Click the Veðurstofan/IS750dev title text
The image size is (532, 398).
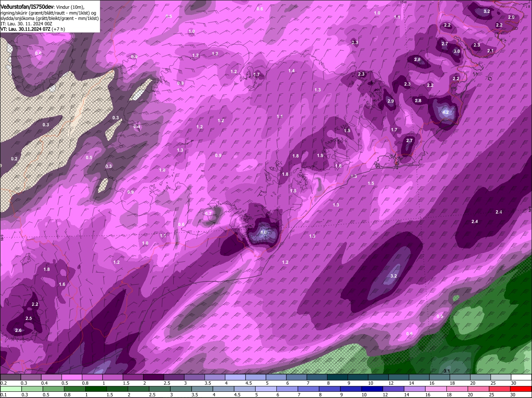click(27, 7)
